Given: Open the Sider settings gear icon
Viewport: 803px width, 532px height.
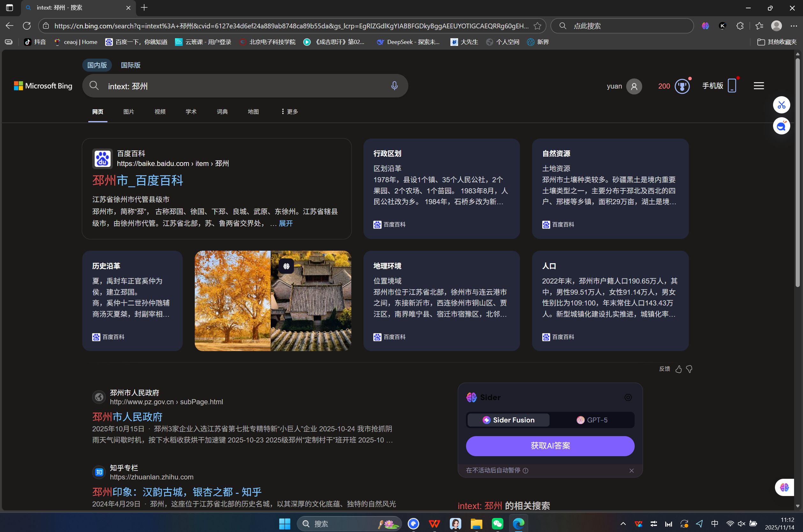Looking at the screenshot, I should pyautogui.click(x=628, y=397).
